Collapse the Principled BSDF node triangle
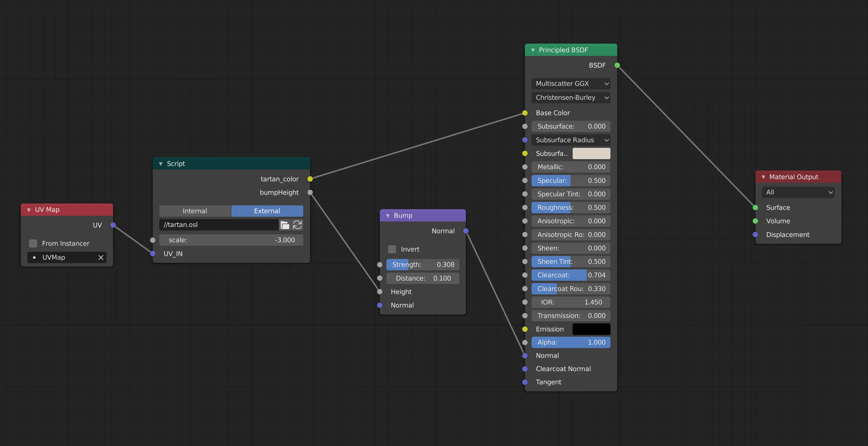868x446 pixels. (533, 50)
